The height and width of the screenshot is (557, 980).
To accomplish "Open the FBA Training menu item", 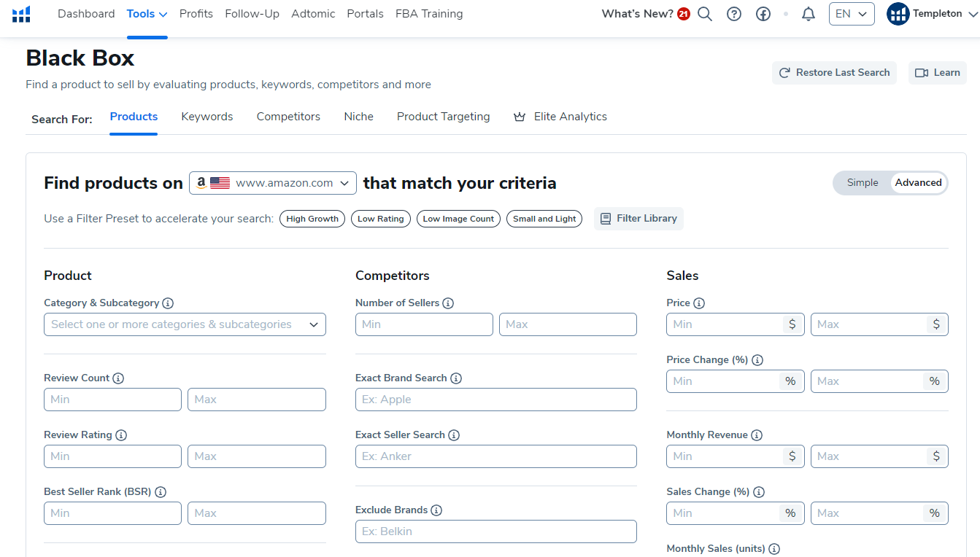I will pos(429,14).
